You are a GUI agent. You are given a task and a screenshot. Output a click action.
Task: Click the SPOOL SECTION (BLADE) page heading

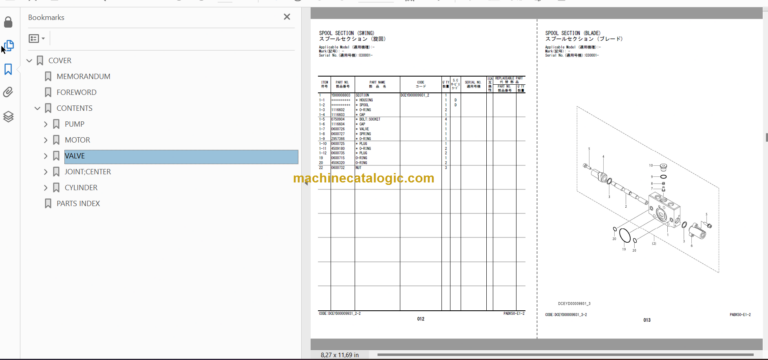coord(573,33)
